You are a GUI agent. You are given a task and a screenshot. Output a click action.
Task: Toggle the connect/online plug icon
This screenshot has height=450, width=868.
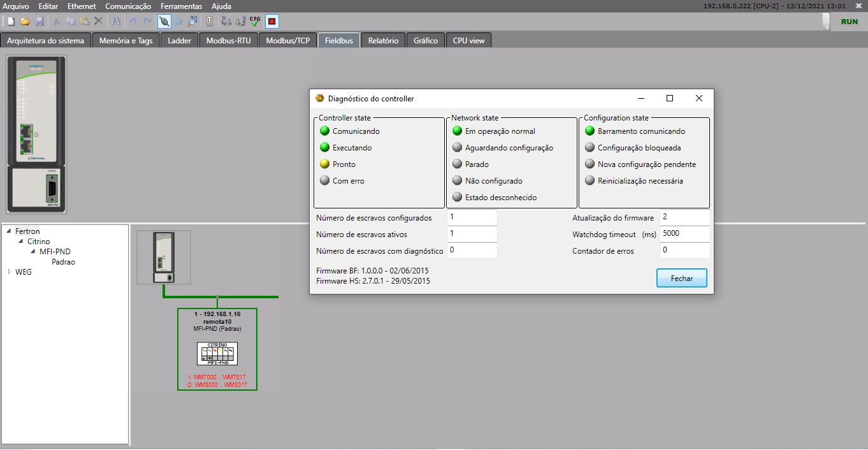point(164,22)
